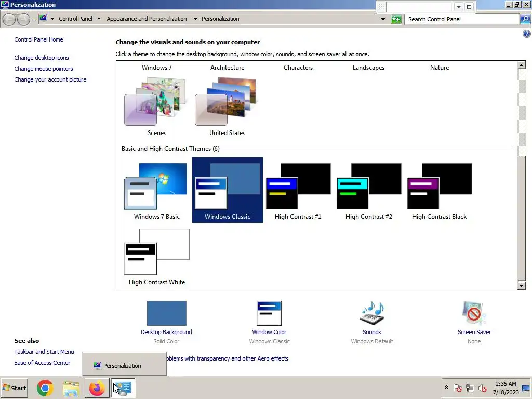Open Google Chrome from the taskbar

(45, 388)
